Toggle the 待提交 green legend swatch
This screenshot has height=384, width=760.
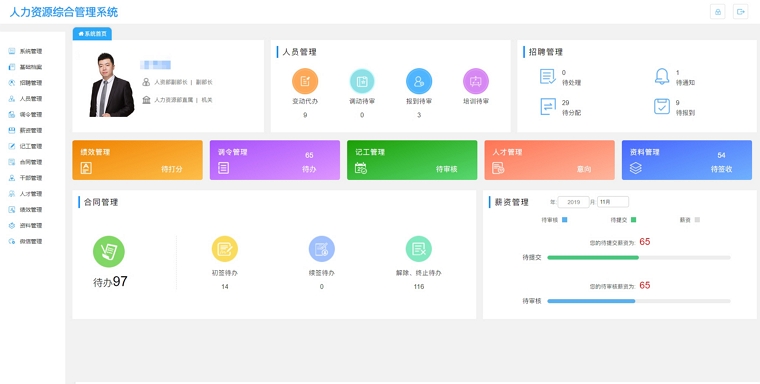[633, 220]
